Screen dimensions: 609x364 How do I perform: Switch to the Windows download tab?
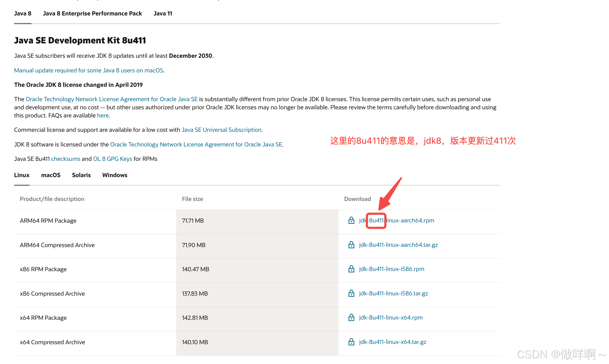coord(115,175)
